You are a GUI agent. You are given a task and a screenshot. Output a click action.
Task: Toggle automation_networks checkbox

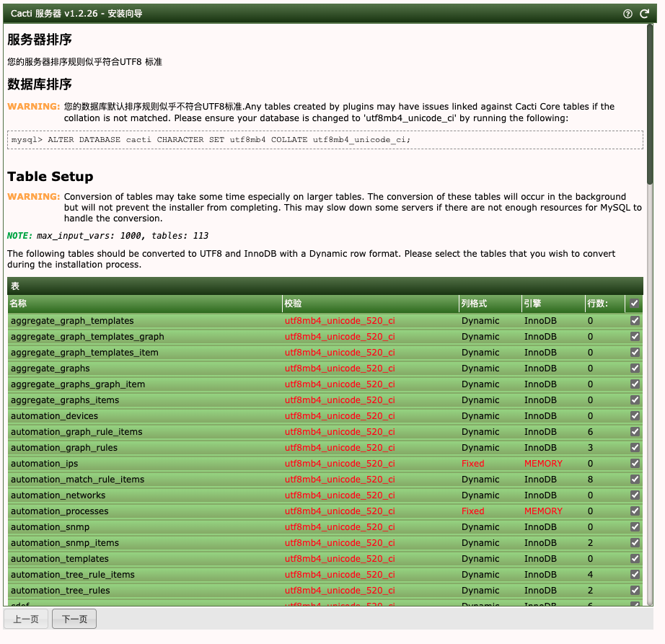[635, 495]
